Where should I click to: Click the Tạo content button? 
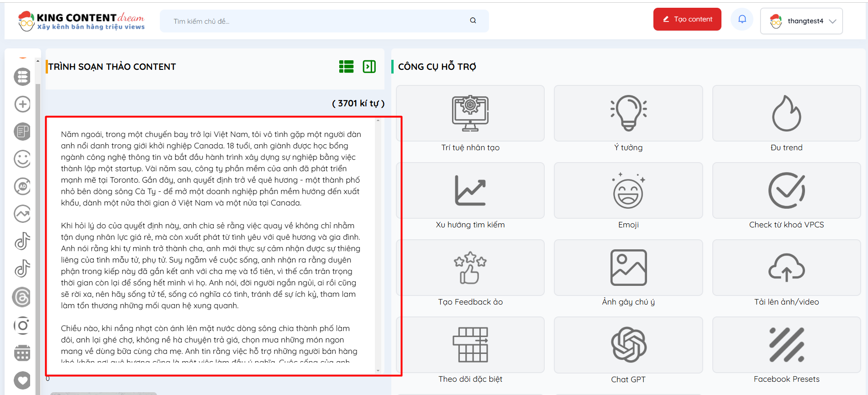pyautogui.click(x=687, y=19)
